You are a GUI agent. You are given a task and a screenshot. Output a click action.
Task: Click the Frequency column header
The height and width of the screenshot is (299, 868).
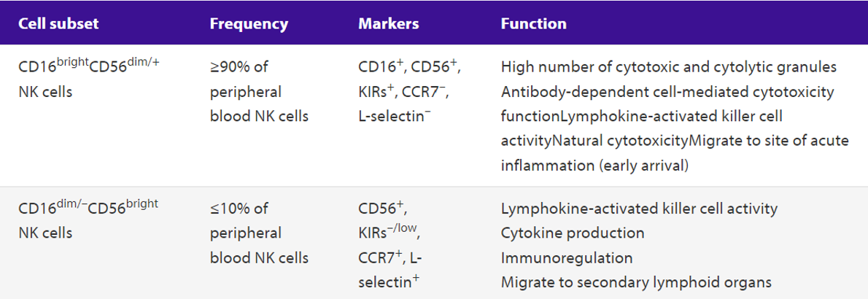249,24
